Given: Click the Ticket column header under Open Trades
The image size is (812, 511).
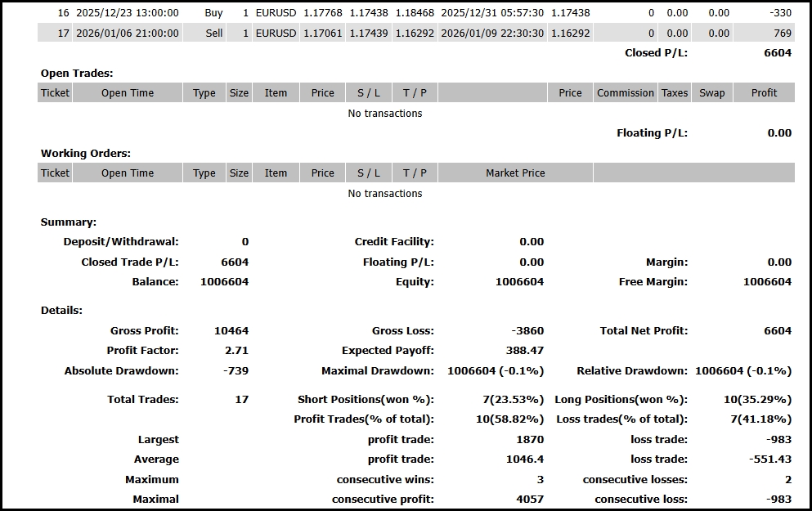Looking at the screenshot, I should click(x=55, y=93).
